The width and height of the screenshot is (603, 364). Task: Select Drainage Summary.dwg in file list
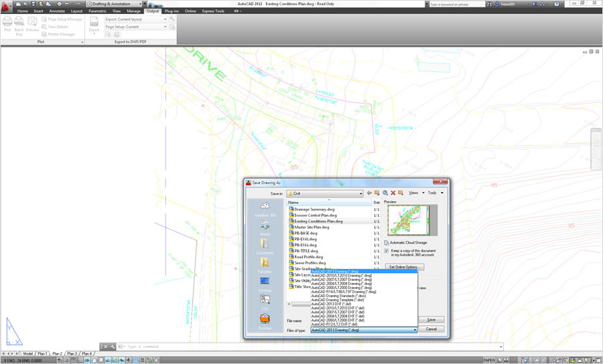coord(314,209)
